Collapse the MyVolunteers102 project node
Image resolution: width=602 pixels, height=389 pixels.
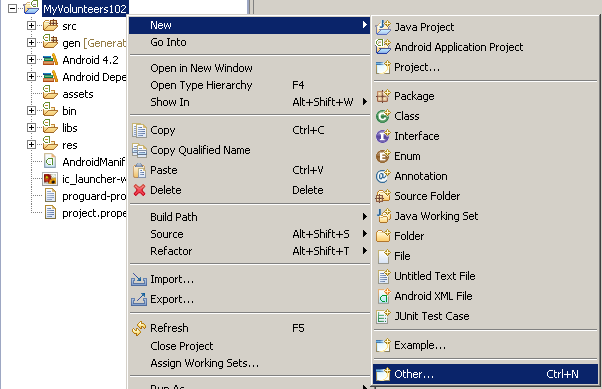12,8
